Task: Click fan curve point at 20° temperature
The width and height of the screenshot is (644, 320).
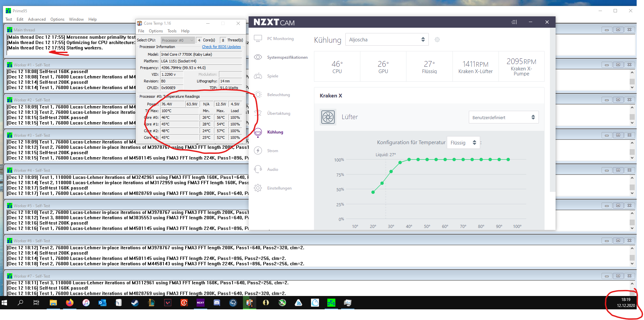Action: tap(373, 192)
